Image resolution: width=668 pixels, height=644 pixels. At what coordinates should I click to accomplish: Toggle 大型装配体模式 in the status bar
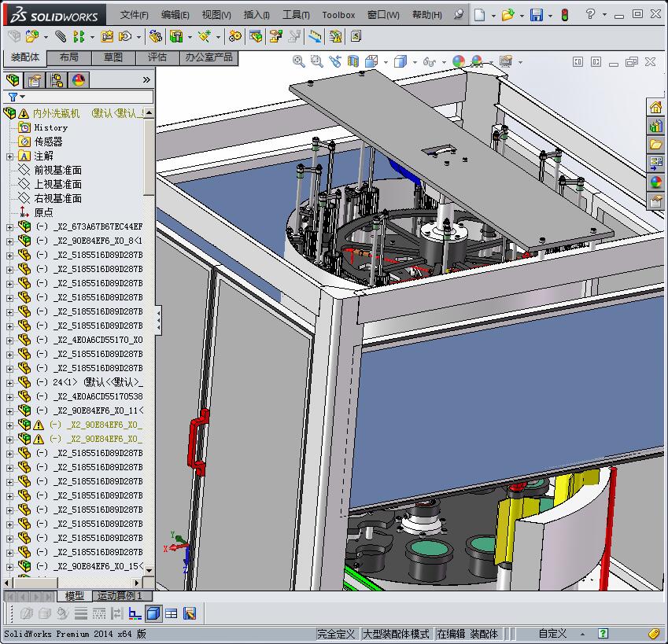tap(396, 634)
